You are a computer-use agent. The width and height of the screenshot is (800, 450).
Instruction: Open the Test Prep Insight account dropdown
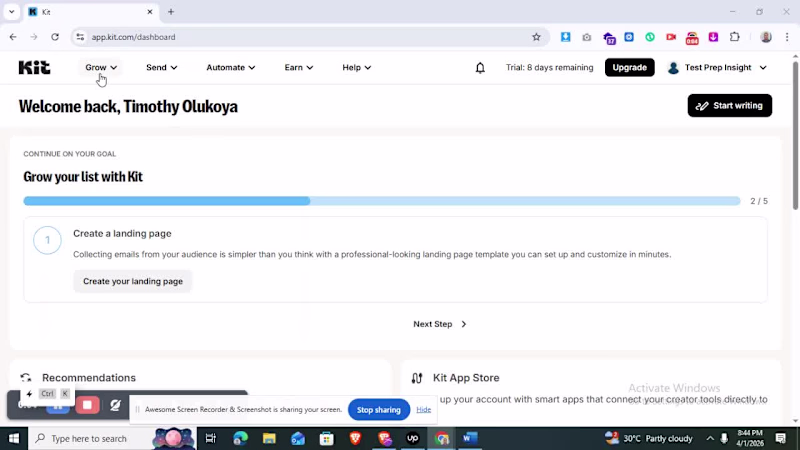[x=717, y=67]
